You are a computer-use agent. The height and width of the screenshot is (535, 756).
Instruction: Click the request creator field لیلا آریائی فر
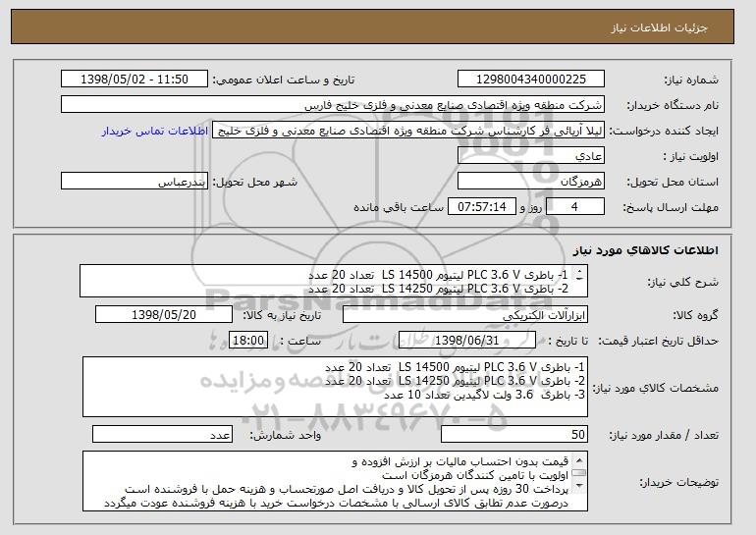pyautogui.click(x=408, y=131)
